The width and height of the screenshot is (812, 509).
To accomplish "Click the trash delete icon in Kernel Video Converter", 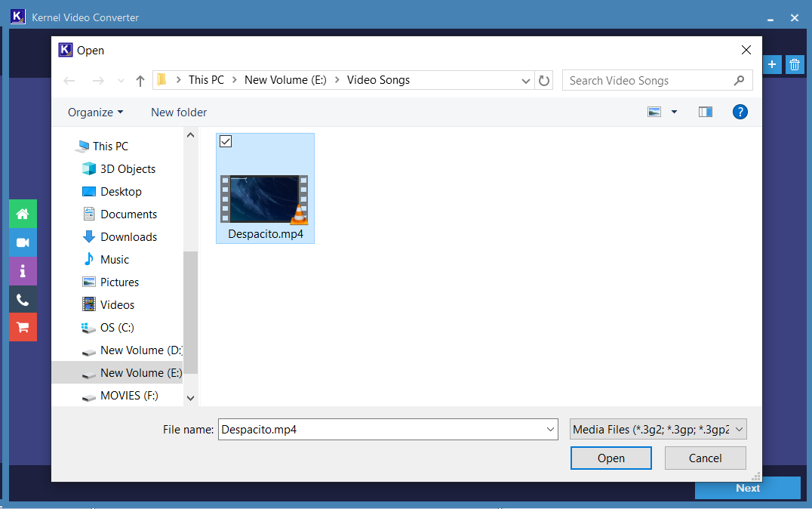I will [x=795, y=65].
